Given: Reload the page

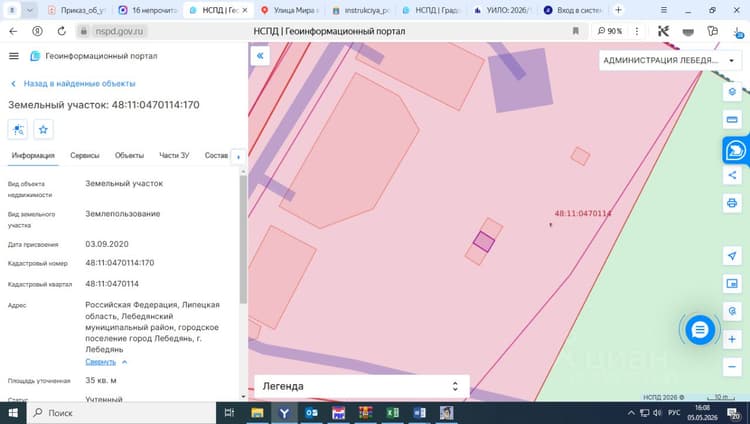Looking at the screenshot, I should click(62, 31).
